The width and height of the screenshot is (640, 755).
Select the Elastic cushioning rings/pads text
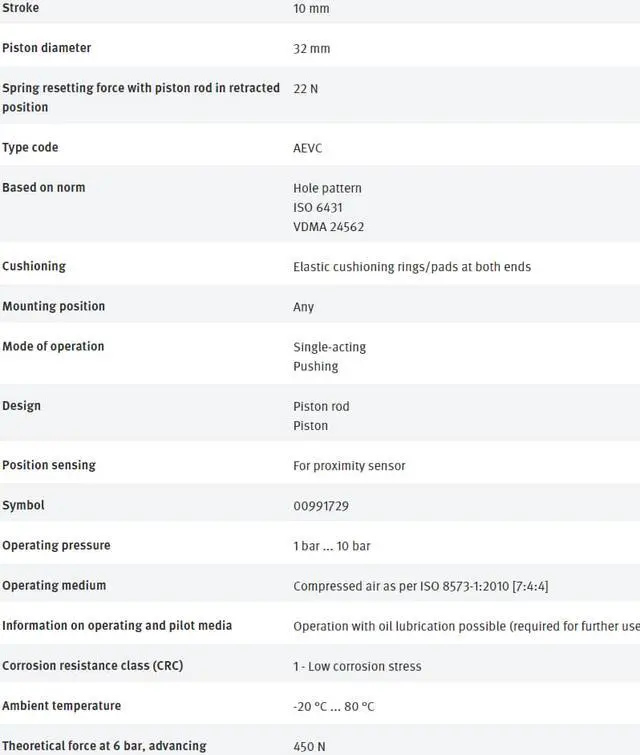click(x=412, y=267)
